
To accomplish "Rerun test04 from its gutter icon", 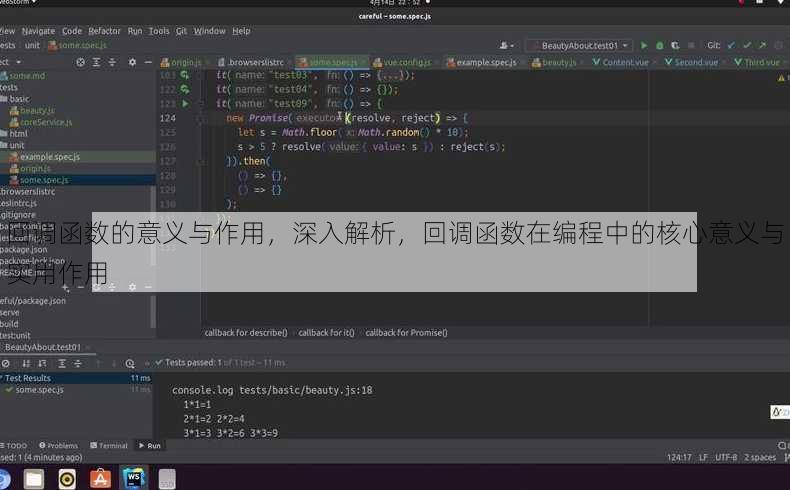I will coord(185,89).
